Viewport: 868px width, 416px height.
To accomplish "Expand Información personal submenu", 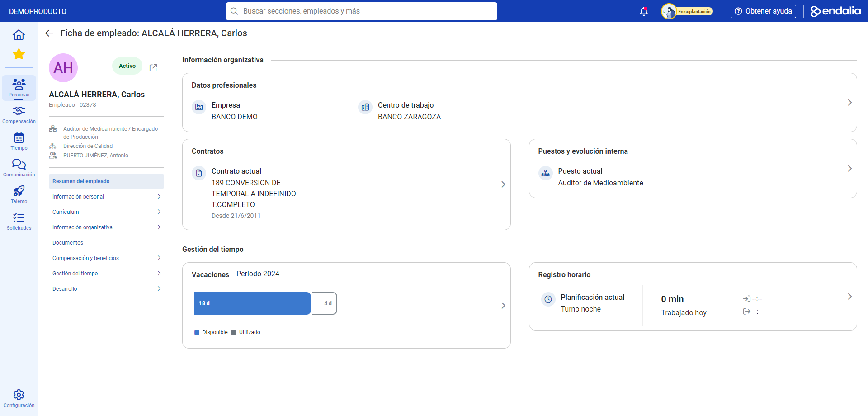I will tap(159, 196).
